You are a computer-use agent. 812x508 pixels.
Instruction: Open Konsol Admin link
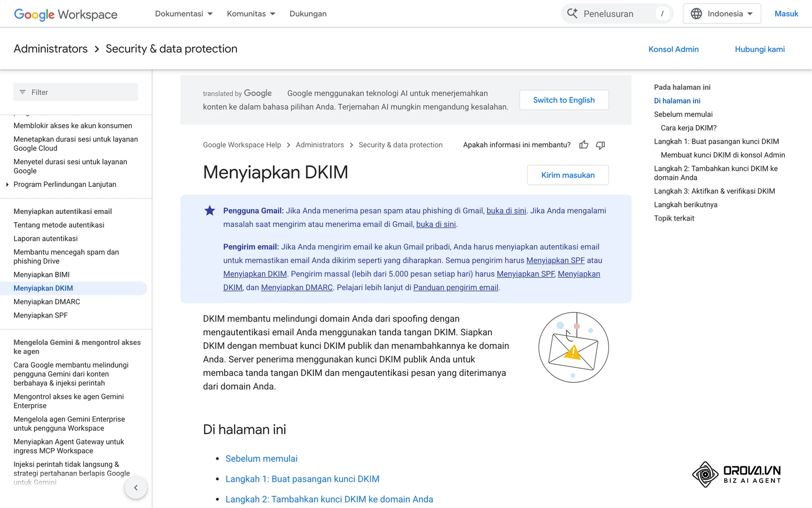click(673, 49)
